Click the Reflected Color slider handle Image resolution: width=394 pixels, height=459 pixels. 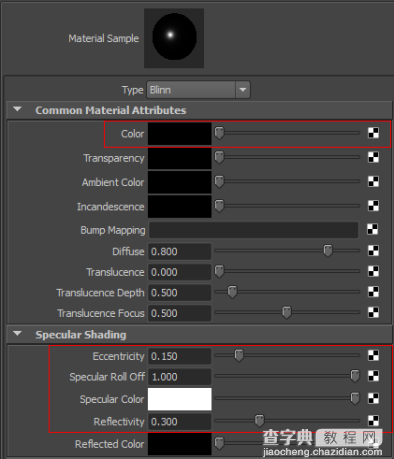[x=219, y=444]
